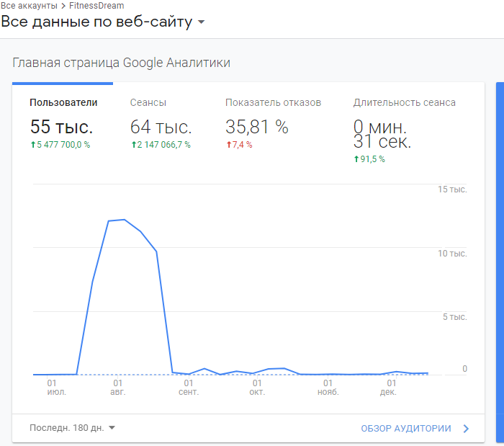Click the '01 июл.' axis label
The width and height of the screenshot is (504, 446).
click(57, 388)
